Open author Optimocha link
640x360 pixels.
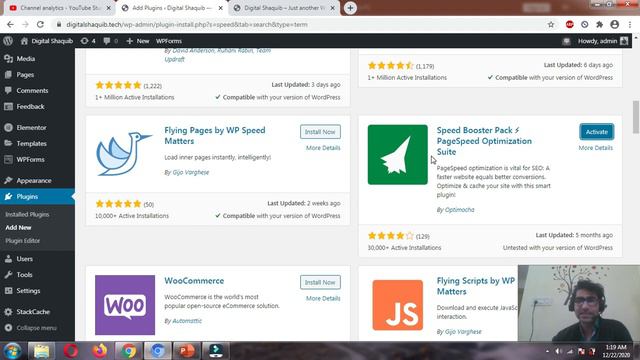tap(460, 210)
